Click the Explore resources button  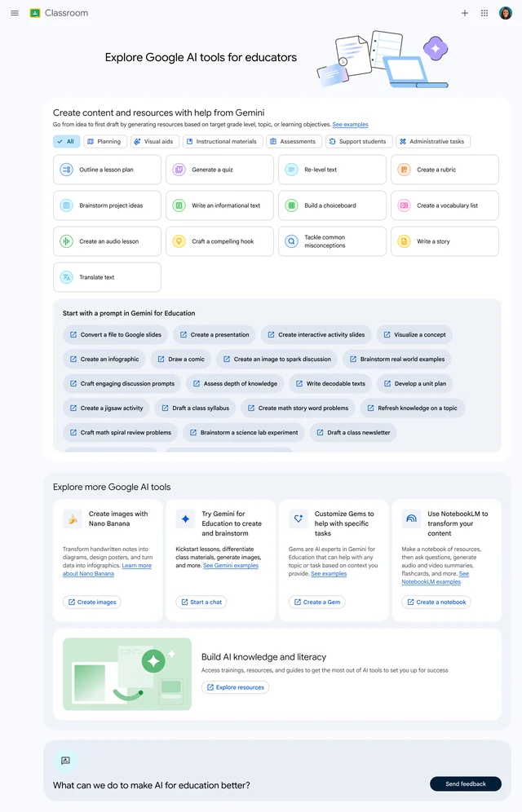235,687
